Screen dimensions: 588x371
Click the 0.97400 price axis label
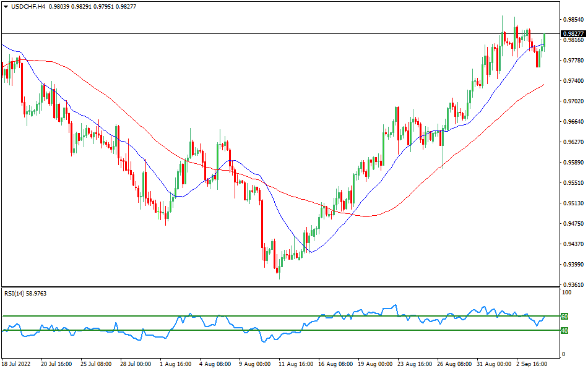click(573, 81)
